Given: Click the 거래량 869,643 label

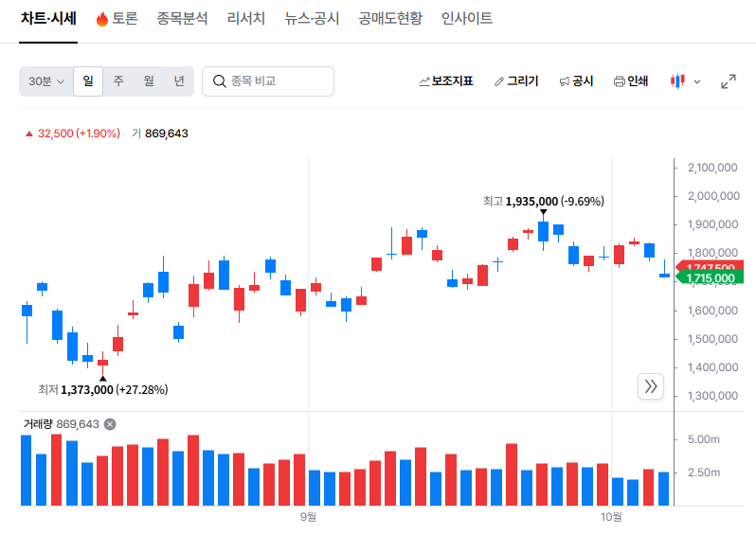Looking at the screenshot, I should coord(62,424).
